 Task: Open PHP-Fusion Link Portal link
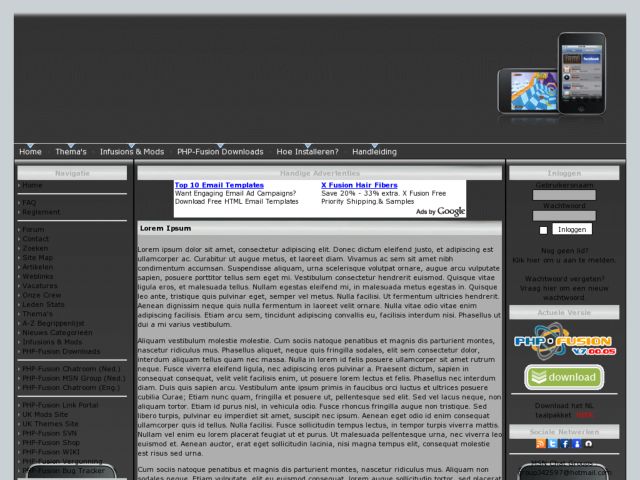click(x=60, y=405)
